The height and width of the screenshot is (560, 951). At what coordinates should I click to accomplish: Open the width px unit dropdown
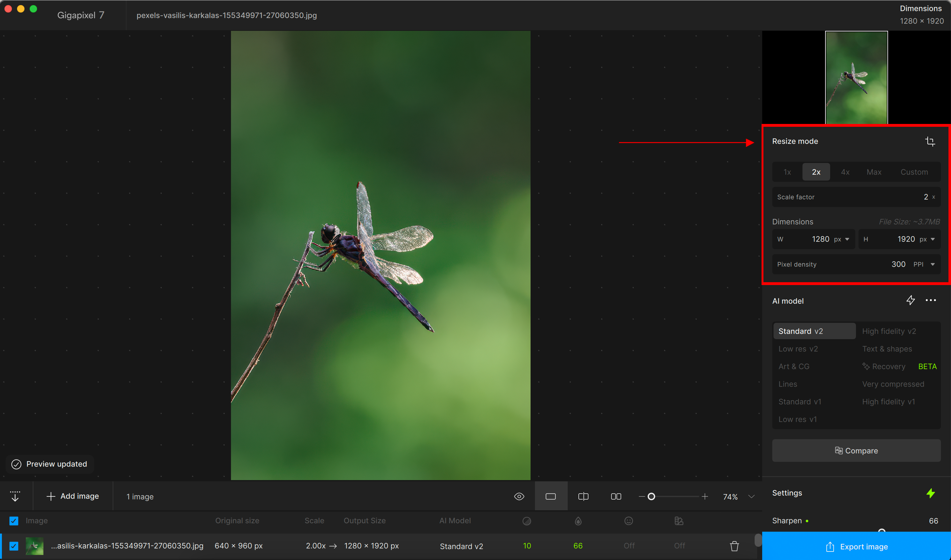click(x=841, y=239)
